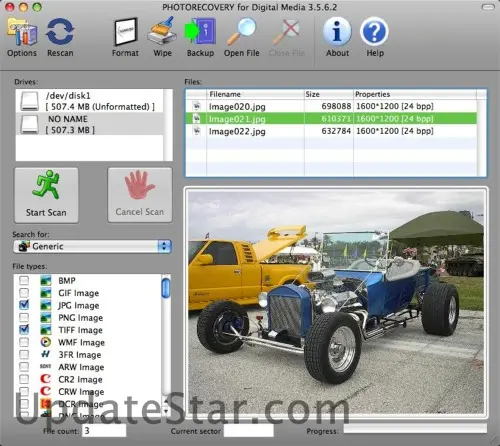
Task: Click file icon beside Image022.jpg
Action: pos(197,131)
